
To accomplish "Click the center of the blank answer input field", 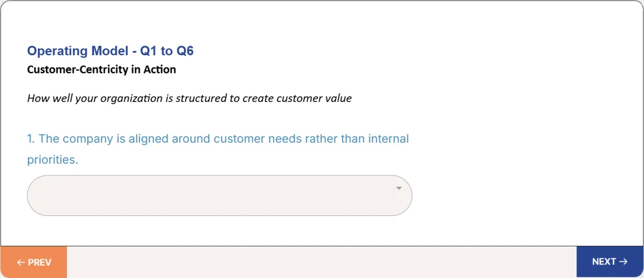I will click(x=219, y=195).
